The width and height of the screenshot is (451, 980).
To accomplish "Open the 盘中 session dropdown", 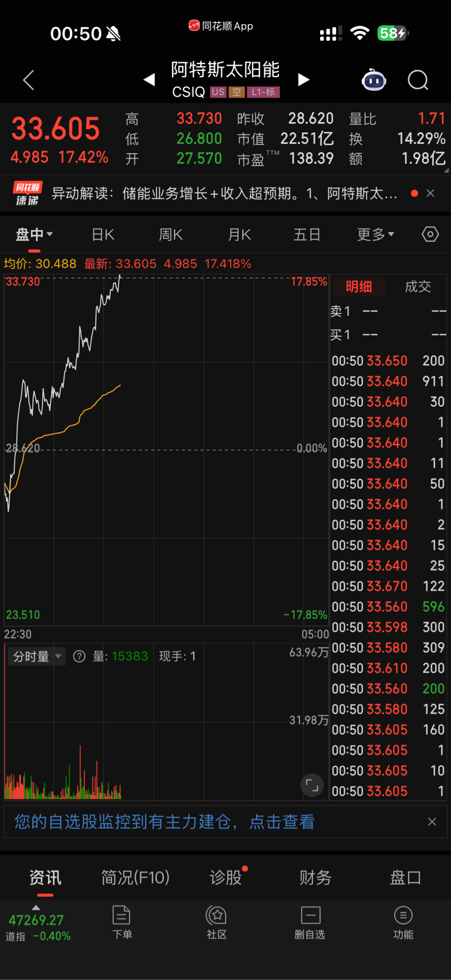I will click(x=34, y=235).
